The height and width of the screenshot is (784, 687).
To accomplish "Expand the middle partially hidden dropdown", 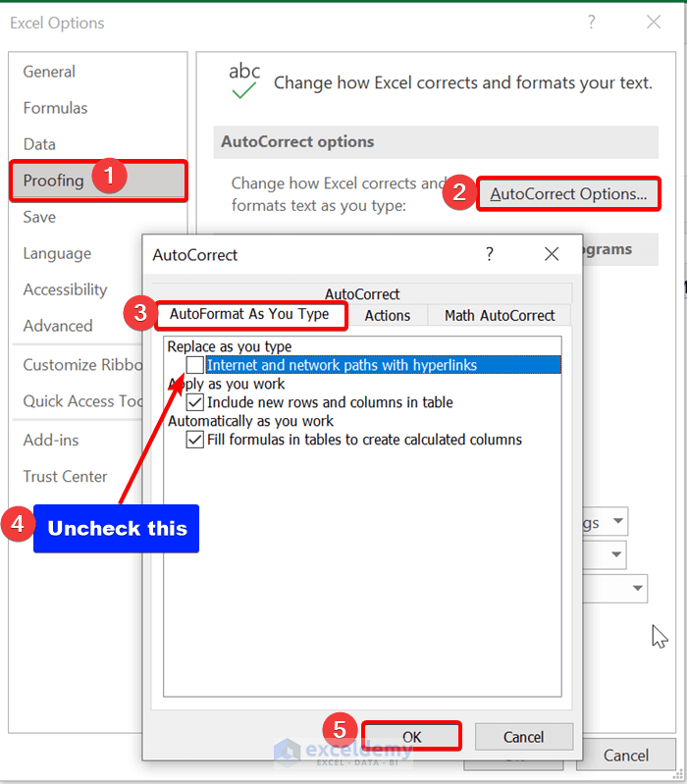I will [616, 554].
